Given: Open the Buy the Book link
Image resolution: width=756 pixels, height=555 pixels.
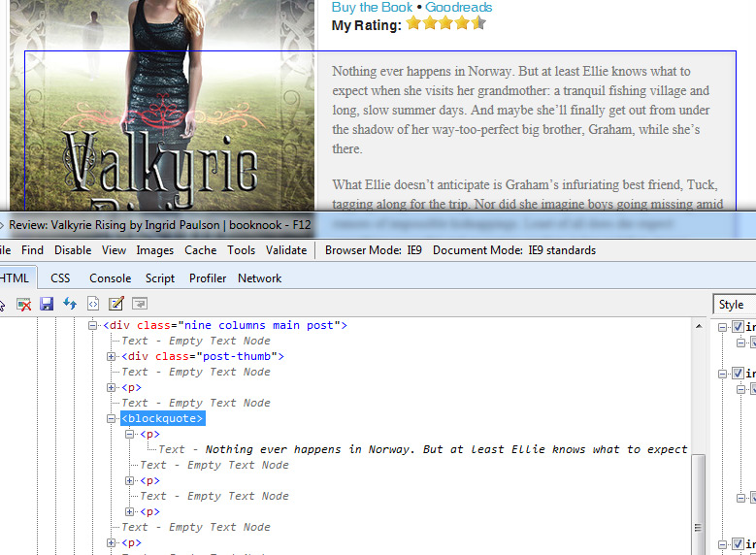Looking at the screenshot, I should pyautogui.click(x=372, y=8).
